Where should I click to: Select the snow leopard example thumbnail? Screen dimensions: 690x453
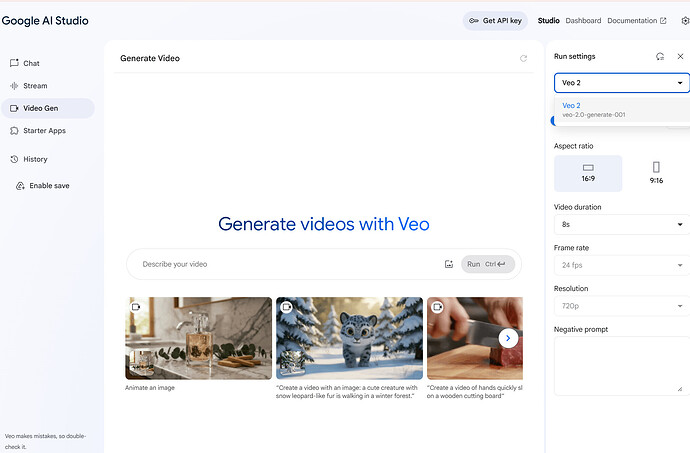[x=349, y=338]
